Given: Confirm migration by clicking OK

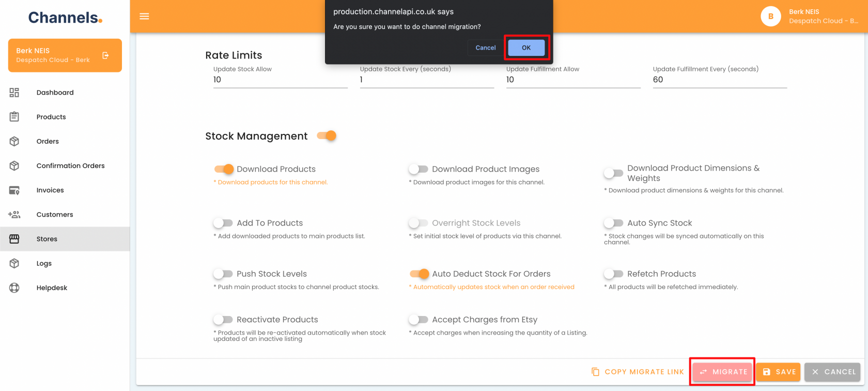Looking at the screenshot, I should click(526, 48).
